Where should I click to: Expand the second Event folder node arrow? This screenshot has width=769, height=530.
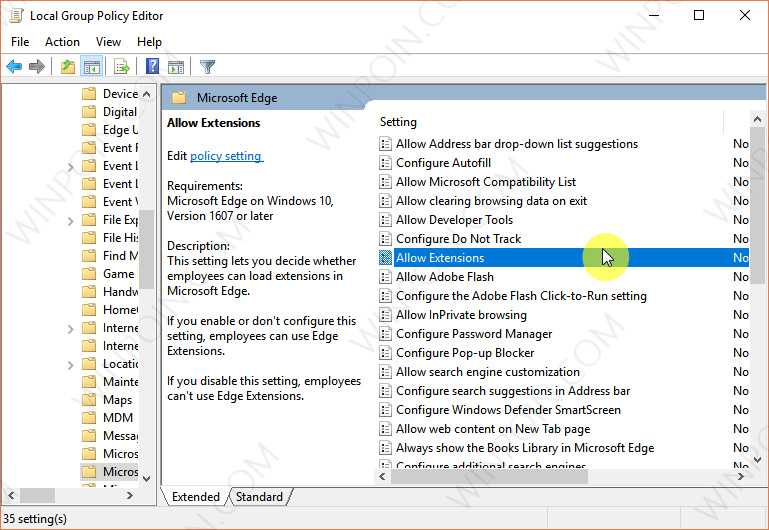70,167
